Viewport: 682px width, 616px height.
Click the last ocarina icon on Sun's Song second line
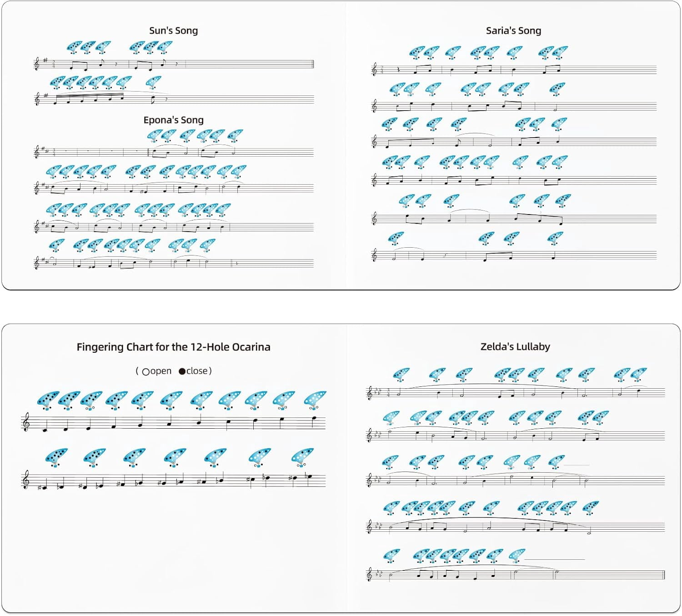[x=153, y=82]
